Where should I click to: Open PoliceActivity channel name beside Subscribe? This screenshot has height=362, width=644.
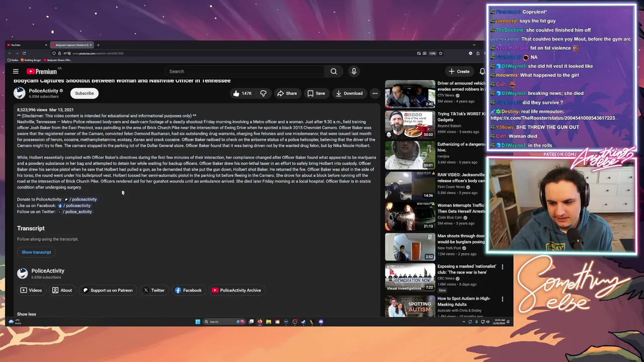(x=44, y=91)
